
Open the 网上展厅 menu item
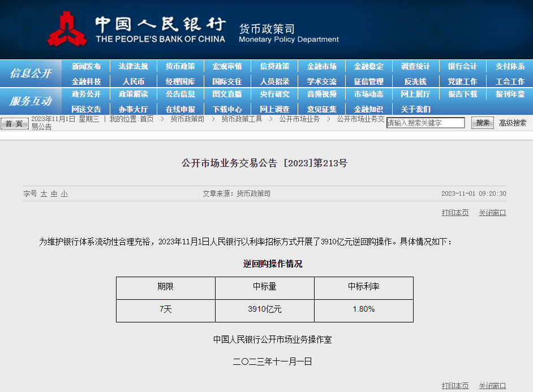415,94
